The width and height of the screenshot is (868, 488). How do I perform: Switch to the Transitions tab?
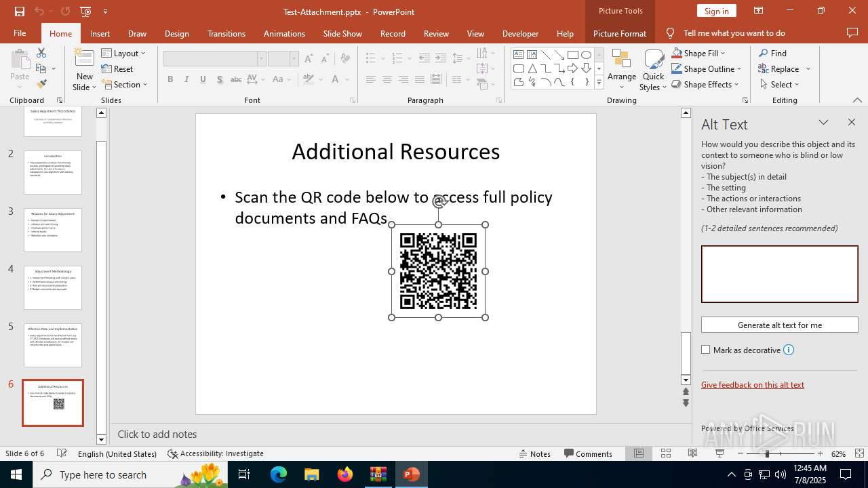pos(226,33)
